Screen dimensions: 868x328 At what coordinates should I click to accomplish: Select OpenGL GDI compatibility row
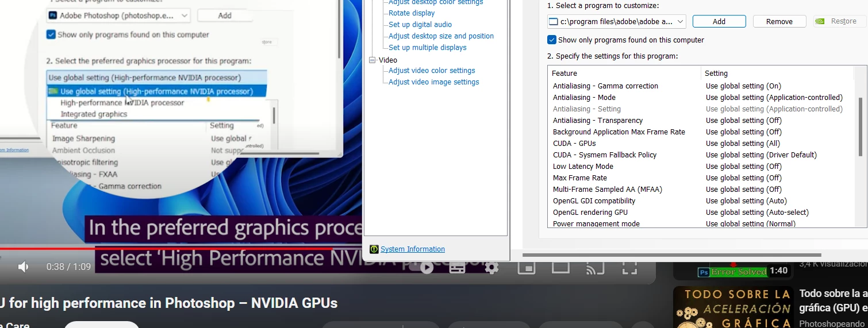click(x=594, y=200)
